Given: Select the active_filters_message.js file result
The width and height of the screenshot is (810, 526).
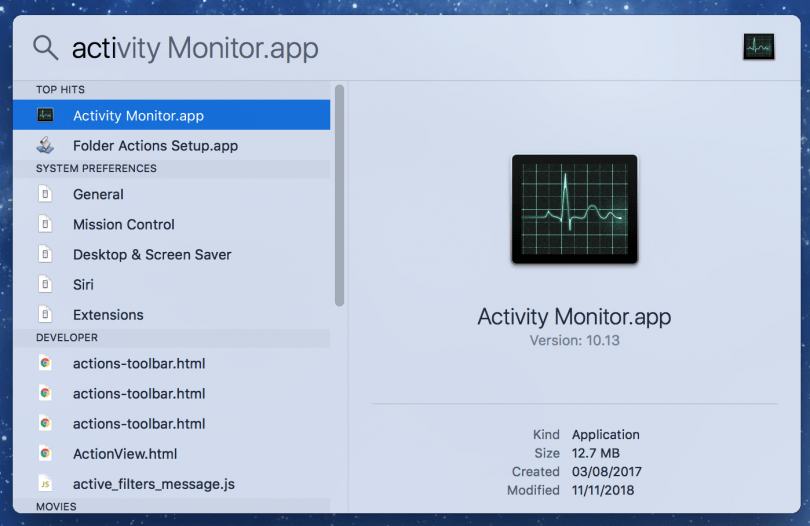Looking at the screenshot, I should [x=172, y=484].
